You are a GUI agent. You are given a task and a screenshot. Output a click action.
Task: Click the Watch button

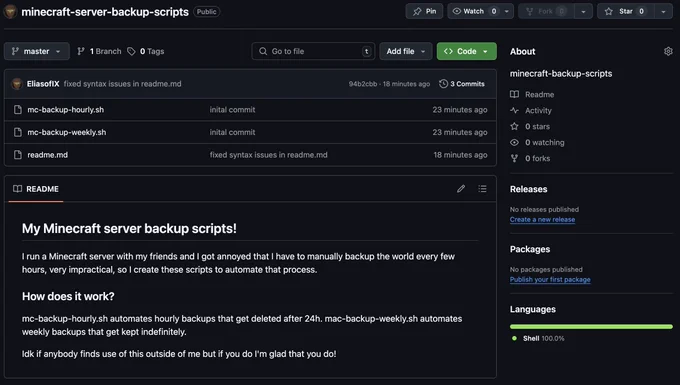click(474, 11)
